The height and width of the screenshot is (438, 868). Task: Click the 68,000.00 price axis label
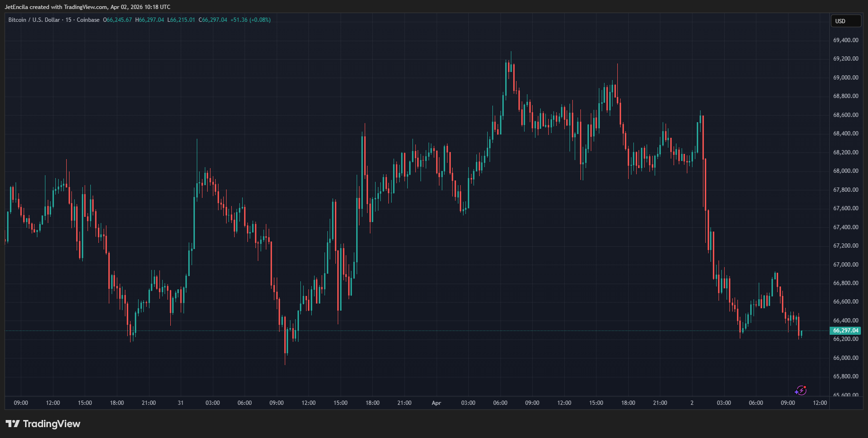845,171
